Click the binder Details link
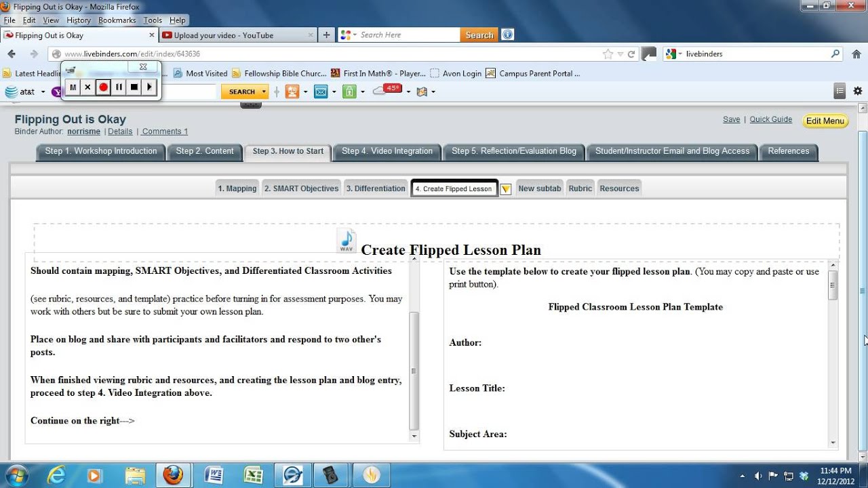 [120, 131]
